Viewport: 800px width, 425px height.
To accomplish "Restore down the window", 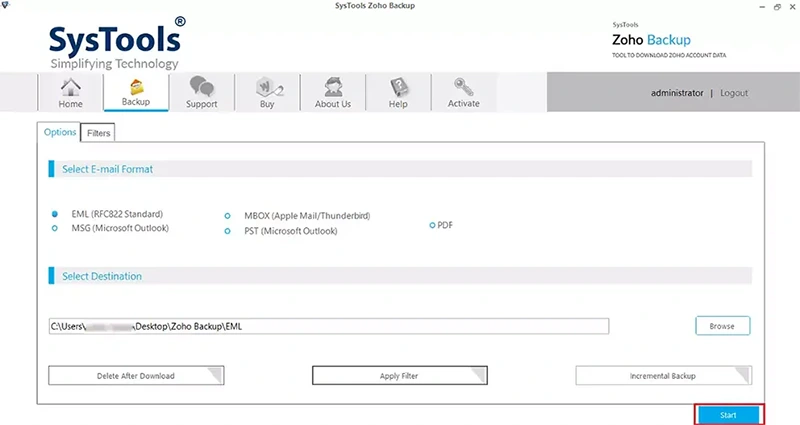I will pyautogui.click(x=777, y=7).
